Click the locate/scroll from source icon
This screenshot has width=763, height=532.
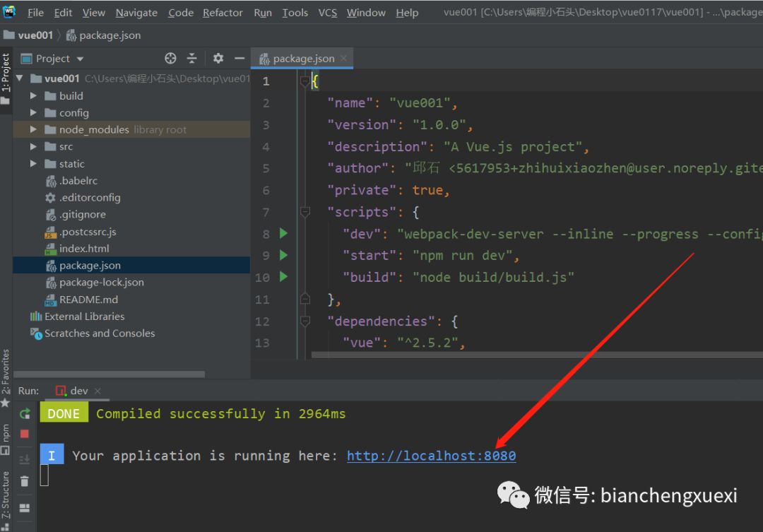click(x=170, y=59)
